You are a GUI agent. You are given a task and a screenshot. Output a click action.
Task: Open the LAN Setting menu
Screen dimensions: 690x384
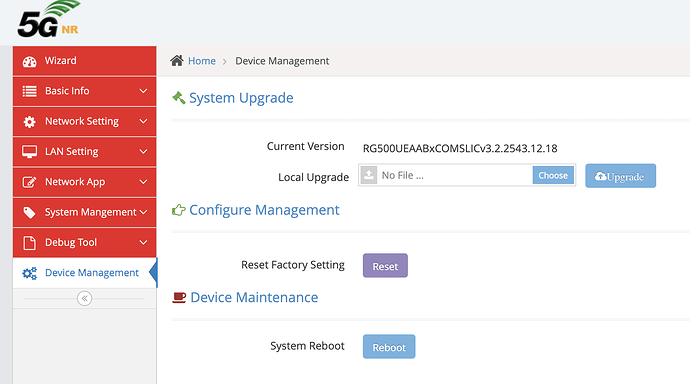(84, 152)
